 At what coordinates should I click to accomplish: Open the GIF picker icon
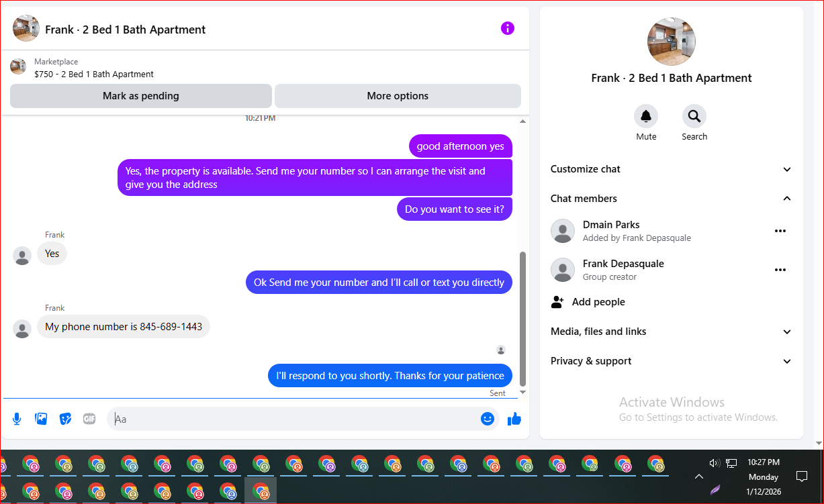pos(89,419)
